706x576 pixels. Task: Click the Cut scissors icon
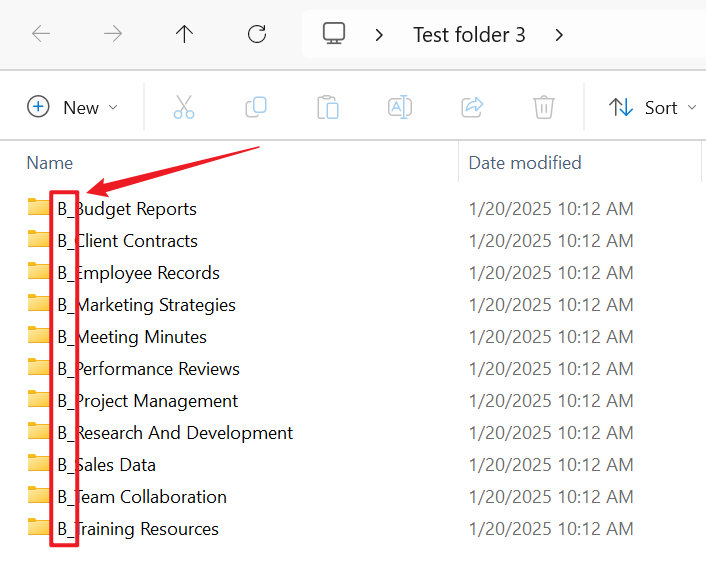184,107
